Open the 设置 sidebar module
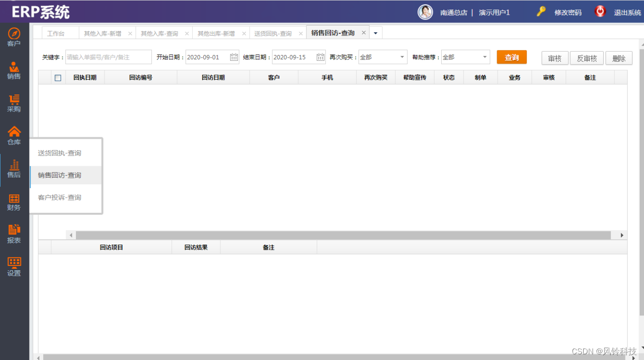 (x=14, y=267)
